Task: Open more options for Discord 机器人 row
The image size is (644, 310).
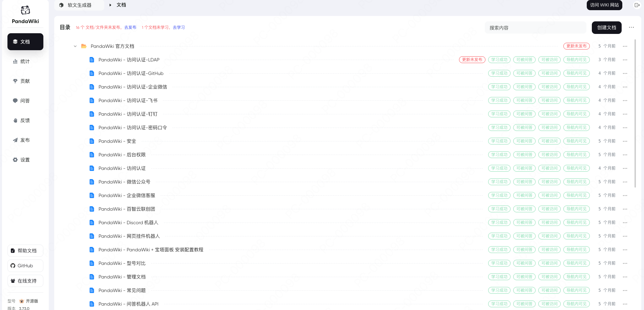Action: tap(625, 222)
